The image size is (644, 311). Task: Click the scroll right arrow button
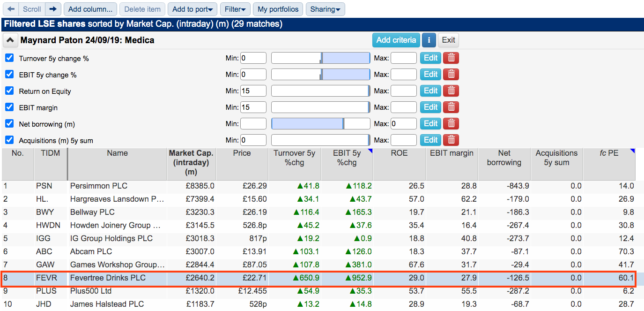[53, 9]
